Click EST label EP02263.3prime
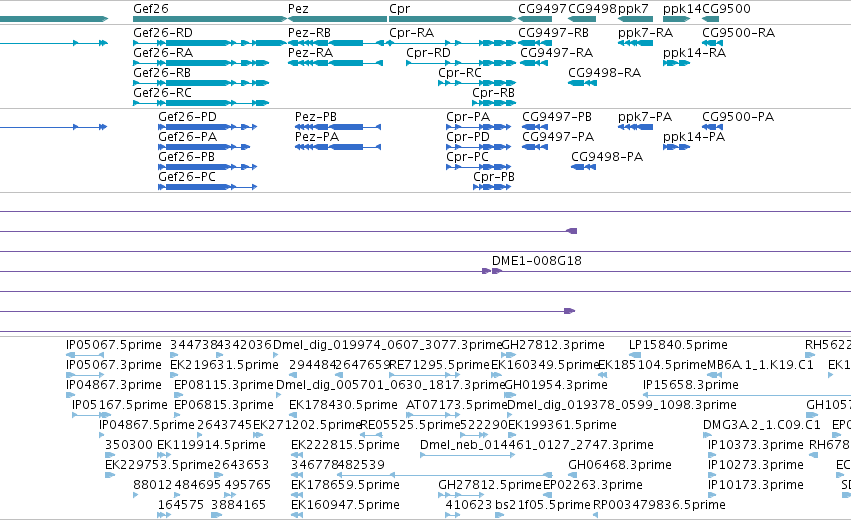 coord(593,485)
